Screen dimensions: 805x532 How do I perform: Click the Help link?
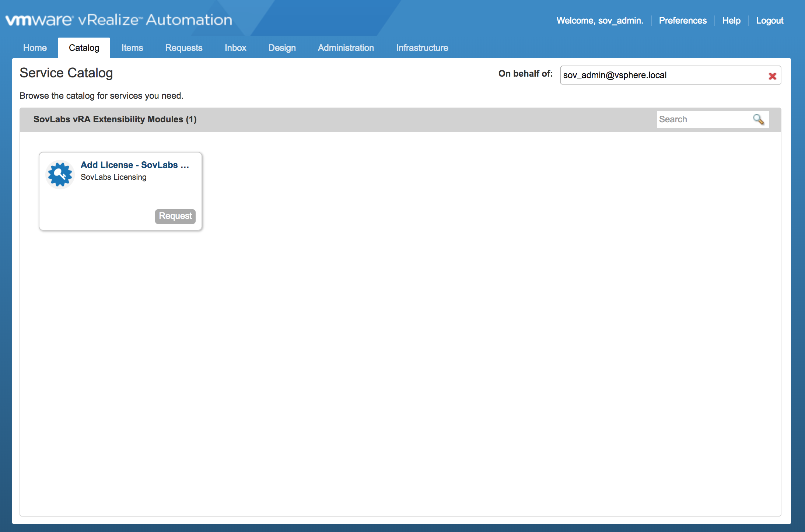(731, 21)
